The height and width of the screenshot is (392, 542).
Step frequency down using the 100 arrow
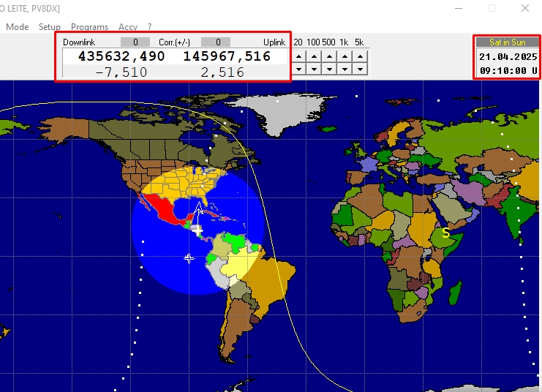[x=314, y=69]
